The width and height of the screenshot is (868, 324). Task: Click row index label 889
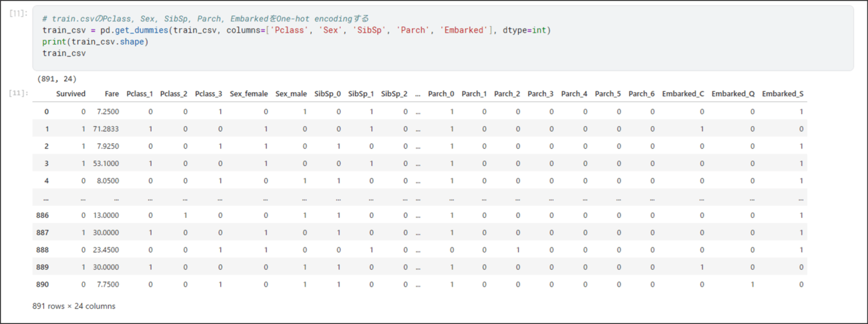[x=42, y=267]
